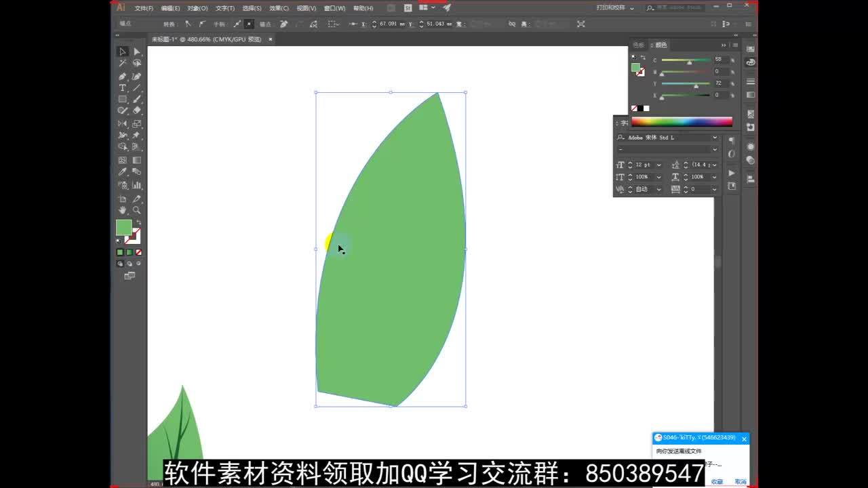
Task: Click the yellow (Y) slider track
Action: click(685, 83)
